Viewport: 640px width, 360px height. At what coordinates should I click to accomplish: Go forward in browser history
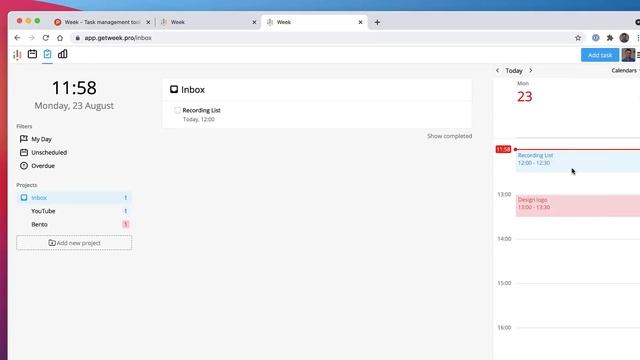[31, 38]
